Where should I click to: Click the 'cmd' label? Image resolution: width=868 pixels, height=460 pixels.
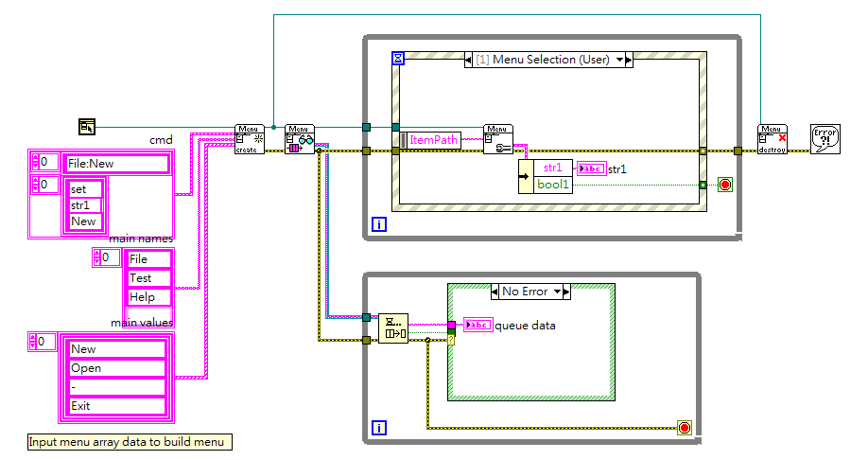tap(161, 140)
